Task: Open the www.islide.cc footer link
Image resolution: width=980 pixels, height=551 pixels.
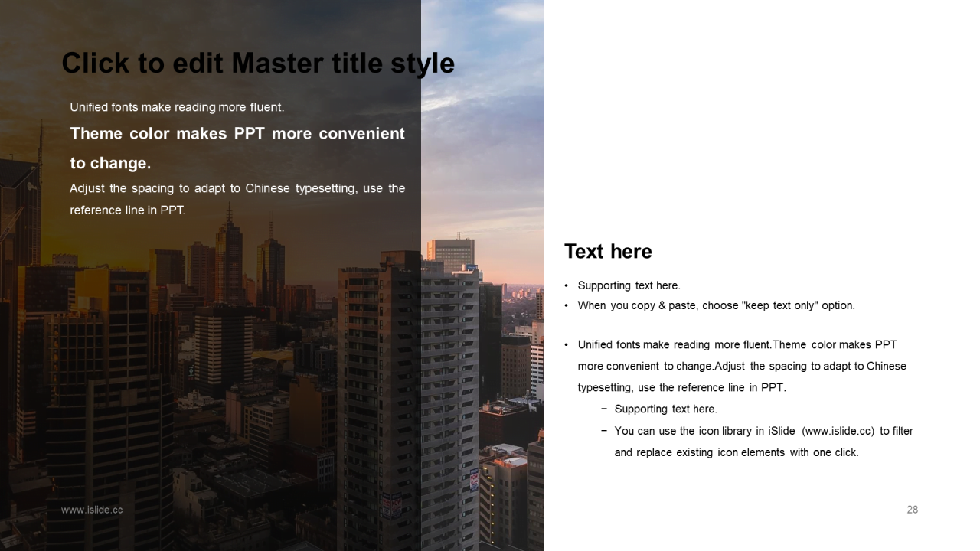Action: [x=92, y=510]
